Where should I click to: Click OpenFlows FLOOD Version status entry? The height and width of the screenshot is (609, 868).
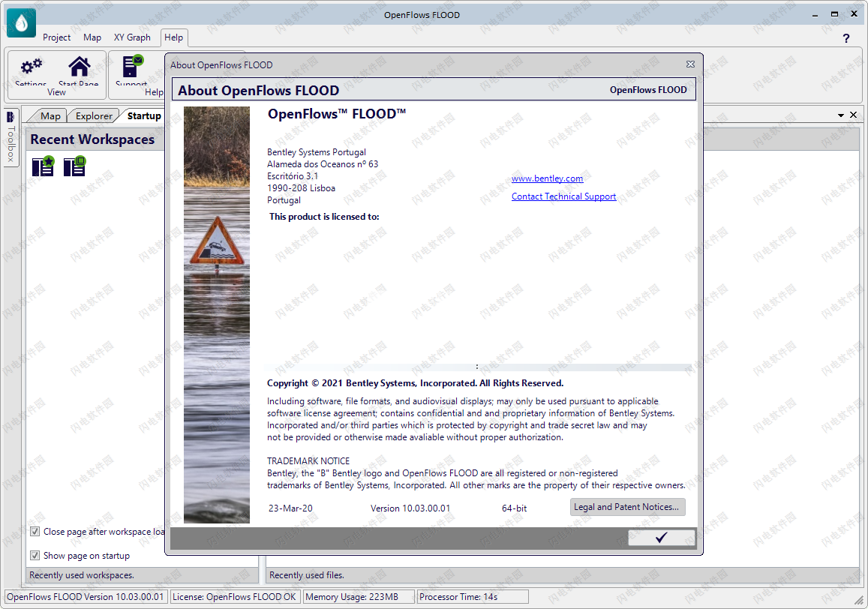coord(86,597)
